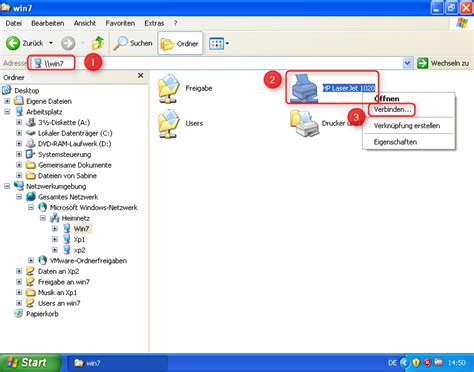The image size is (474, 372).
Task: Expand Lokaler Datenträger (C:) node
Action: (19, 133)
